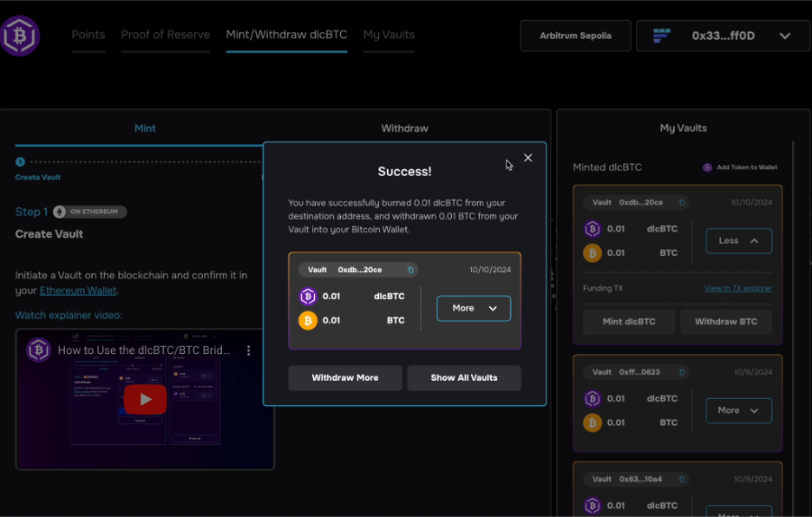The height and width of the screenshot is (517, 812).
Task: Copy vault 0xdb...20ce address in Success dialog
Action: coord(410,270)
